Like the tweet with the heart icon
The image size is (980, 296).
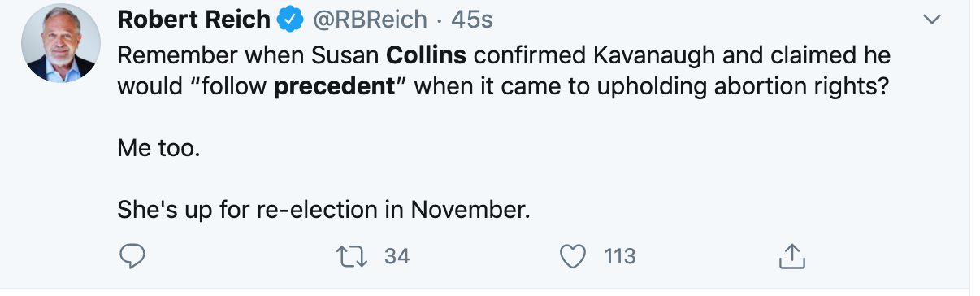coord(575,256)
